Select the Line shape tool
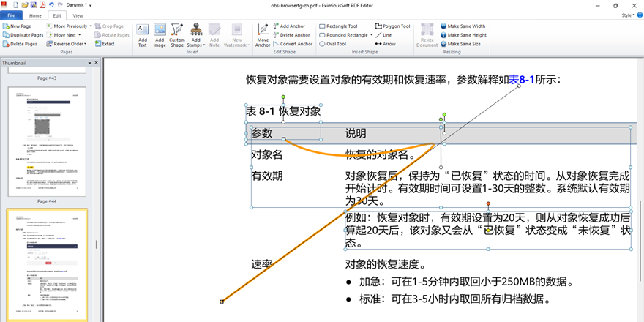The height and width of the screenshot is (322, 644). pos(383,35)
